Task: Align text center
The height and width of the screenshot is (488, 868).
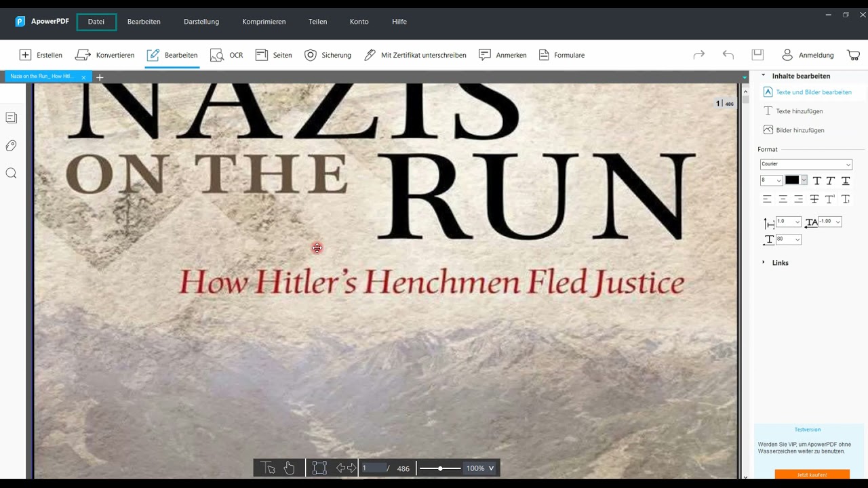Action: (x=783, y=199)
